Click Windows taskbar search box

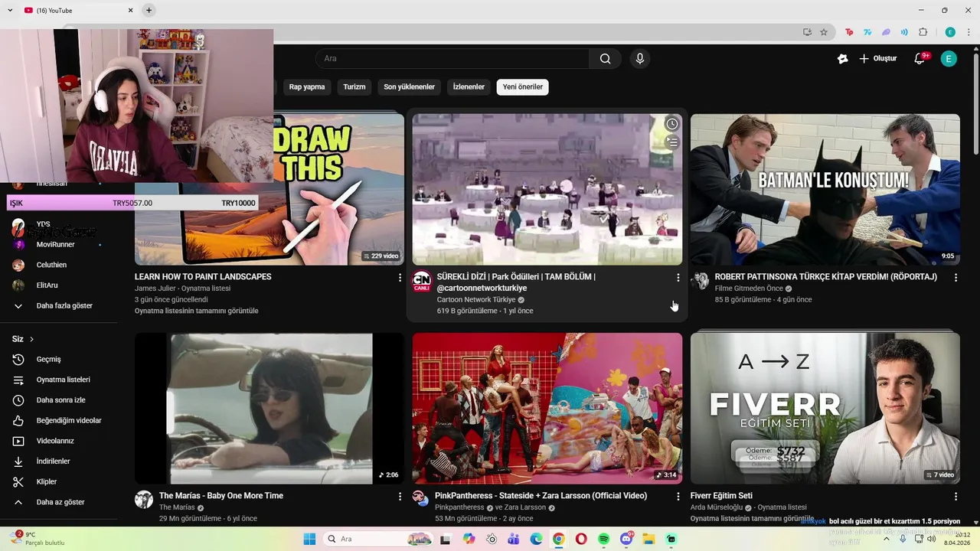[380, 539]
